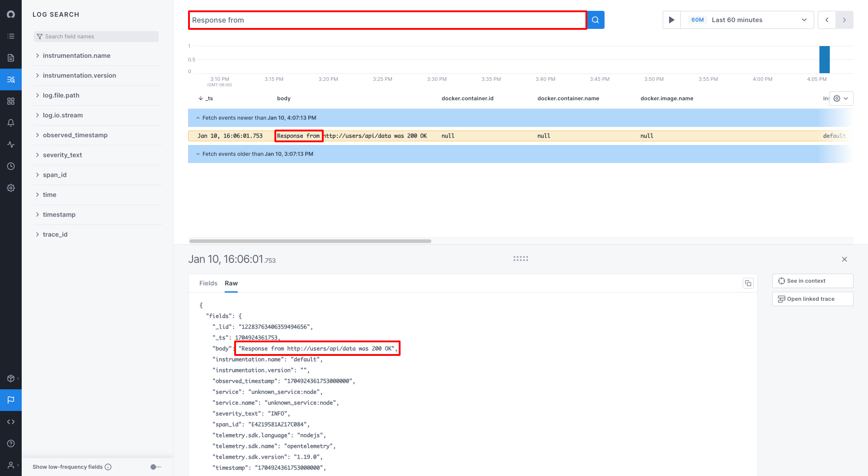This screenshot has width=868, height=476.
Task: Switch to the Fields tab
Action: coord(208,283)
